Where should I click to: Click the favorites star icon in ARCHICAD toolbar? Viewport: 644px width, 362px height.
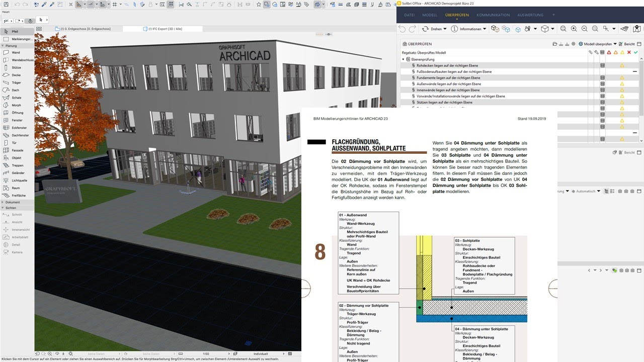coord(259,5)
